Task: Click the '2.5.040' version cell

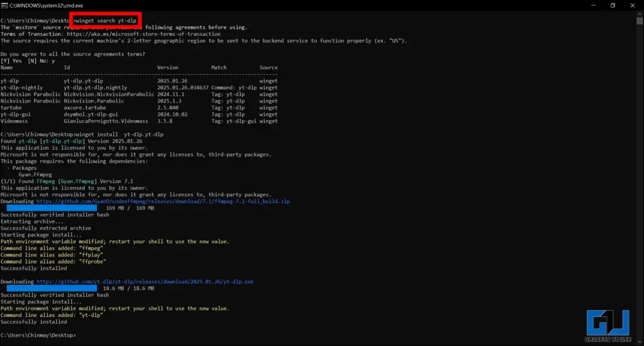Action: pyautogui.click(x=167, y=108)
